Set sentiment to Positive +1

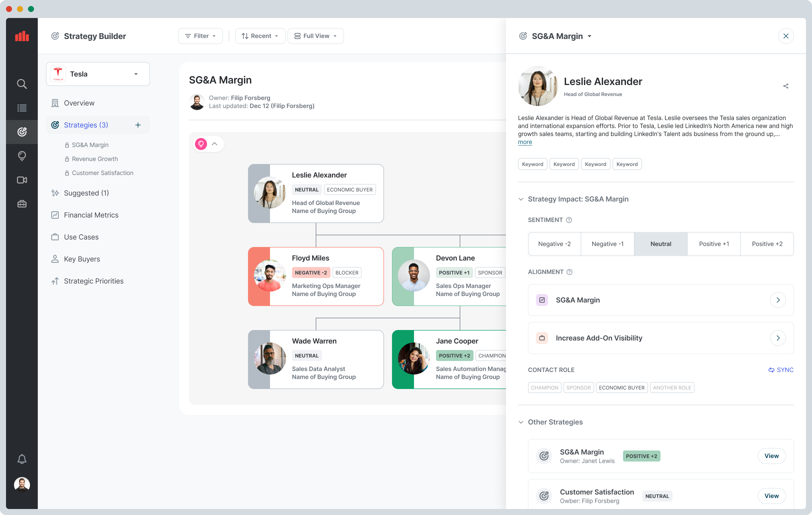coord(714,244)
